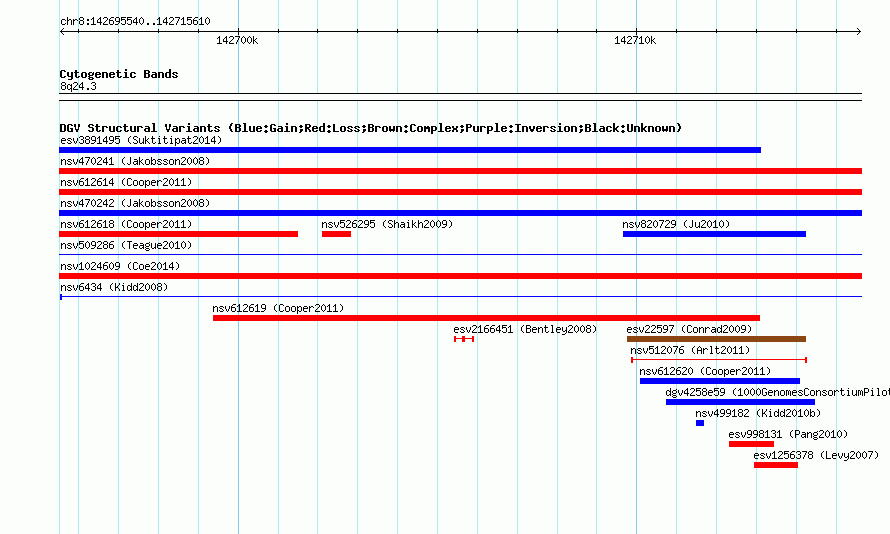890x534 pixels.
Task: Click the thin blue nsv509286 line
Action: tap(460, 255)
